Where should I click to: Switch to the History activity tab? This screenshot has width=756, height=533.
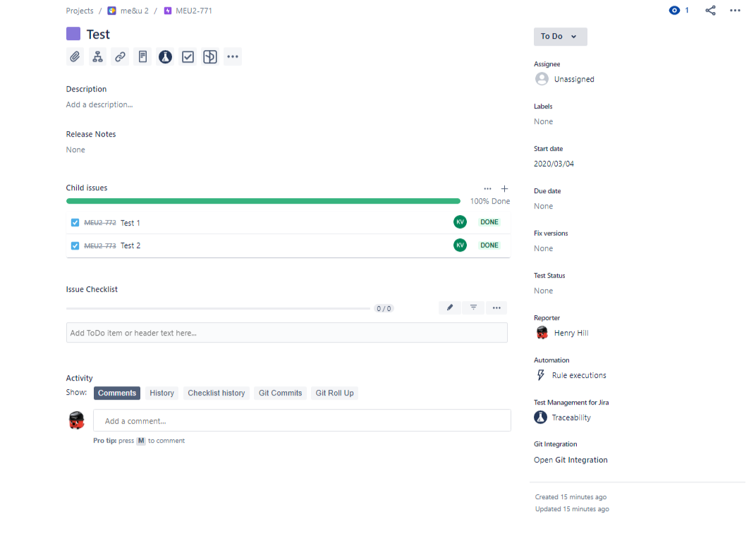(161, 393)
